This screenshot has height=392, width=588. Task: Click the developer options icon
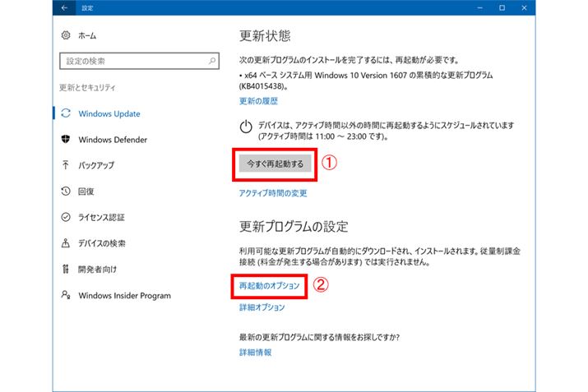point(66,269)
